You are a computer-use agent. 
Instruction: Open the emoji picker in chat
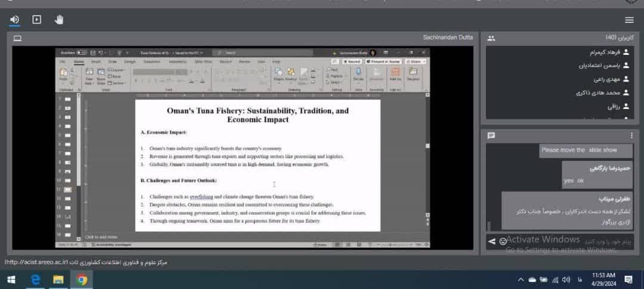503,241
